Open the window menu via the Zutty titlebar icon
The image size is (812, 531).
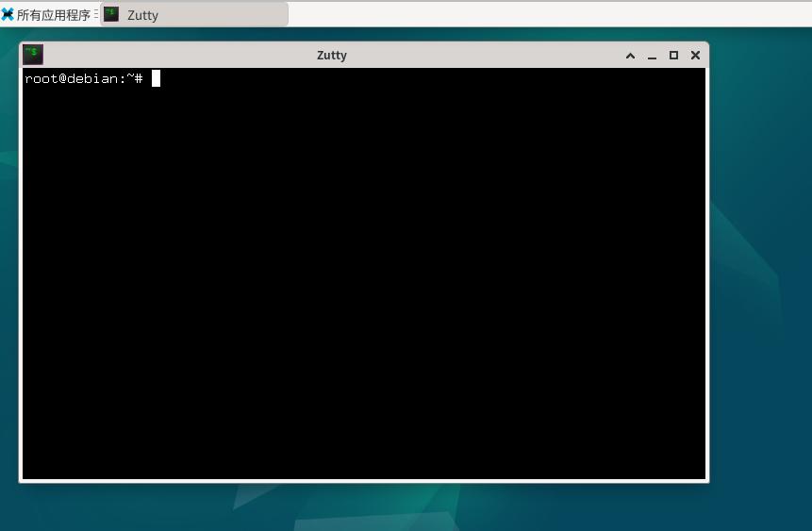click(x=33, y=55)
